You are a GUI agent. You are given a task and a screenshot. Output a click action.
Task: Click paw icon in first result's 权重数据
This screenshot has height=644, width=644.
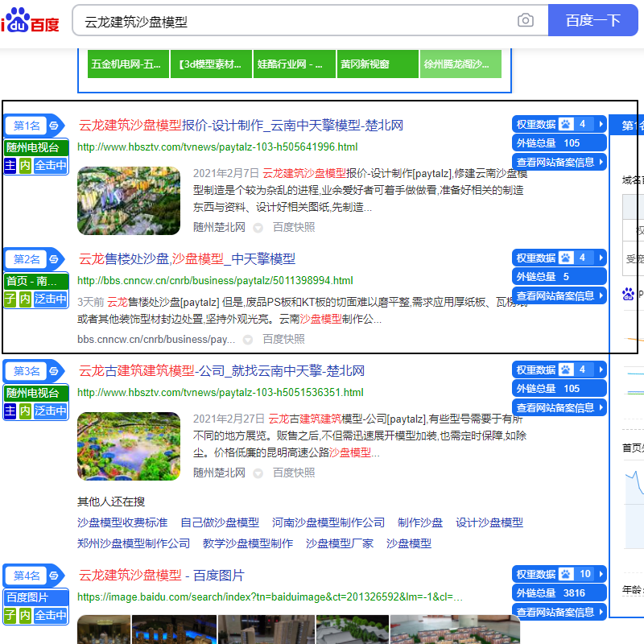pyautogui.click(x=566, y=124)
